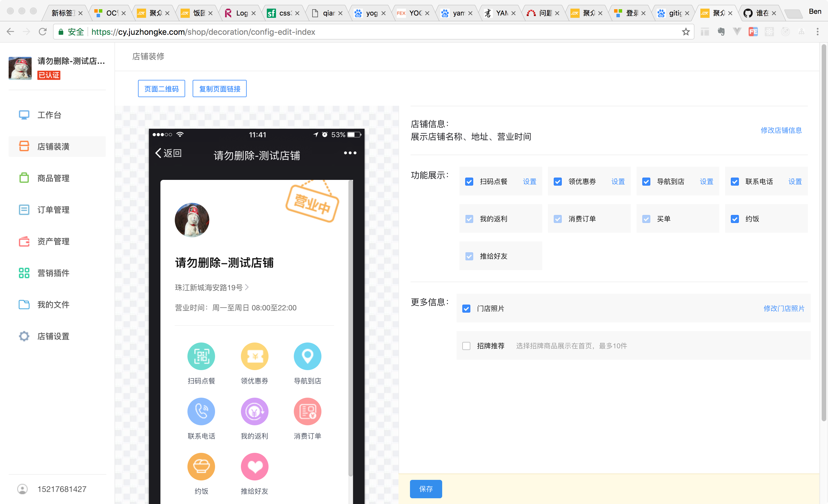Screen dimensions: 828x504
Task: Click the 页面二维码 button
Action: pos(161,89)
